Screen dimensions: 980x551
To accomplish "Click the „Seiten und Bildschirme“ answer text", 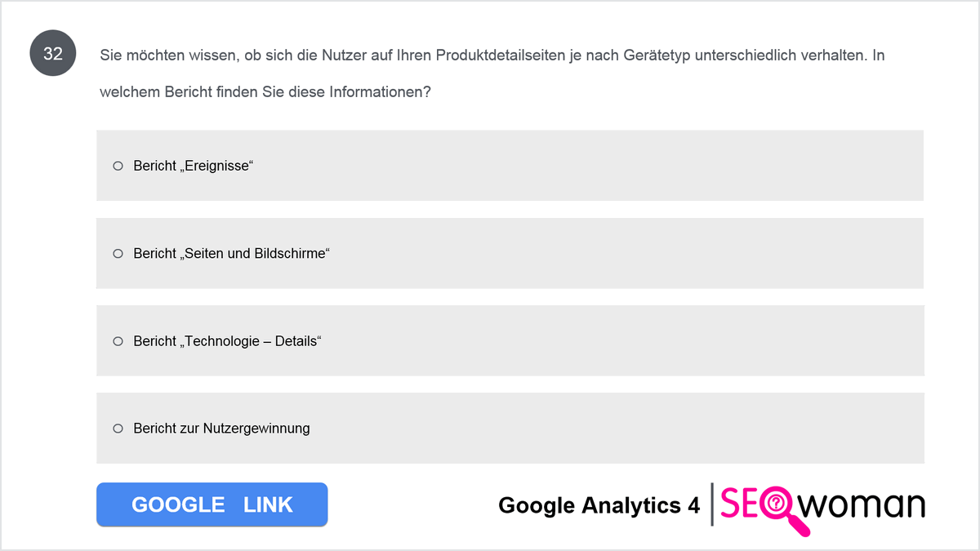I will tap(231, 253).
